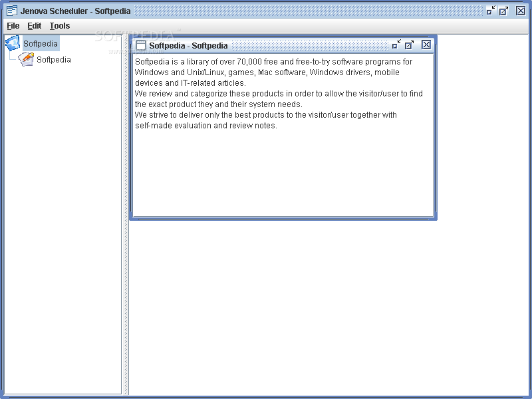The image size is (532, 399).
Task: Click the line "the exact product they and their system needs."
Action: click(x=218, y=104)
